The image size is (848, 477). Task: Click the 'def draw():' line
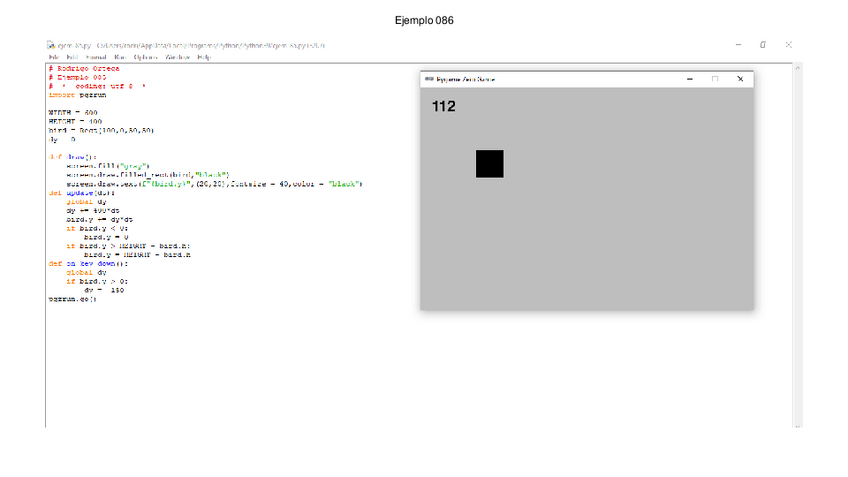pos(73,157)
